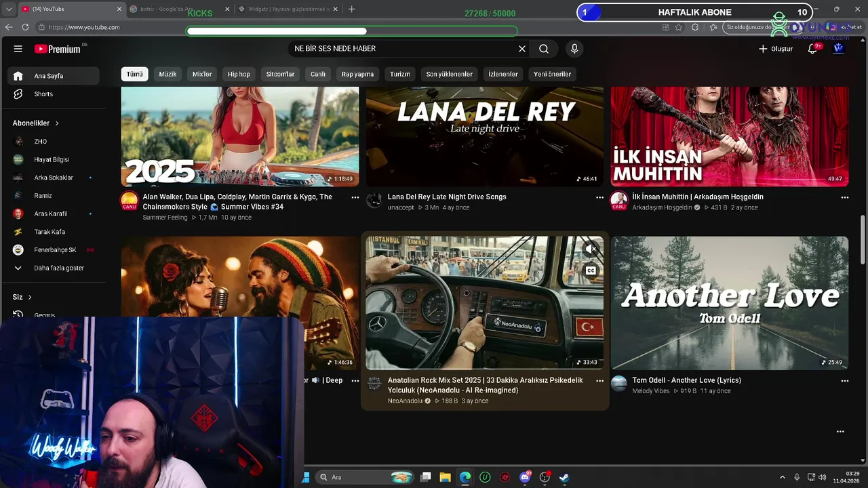Viewport: 868px width, 488px height.
Task: Open Another Love Tom Odell thumbnail
Action: point(730,303)
